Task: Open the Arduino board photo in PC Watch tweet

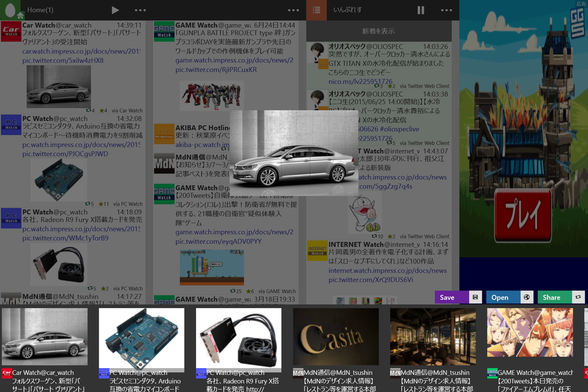Action: (59, 180)
